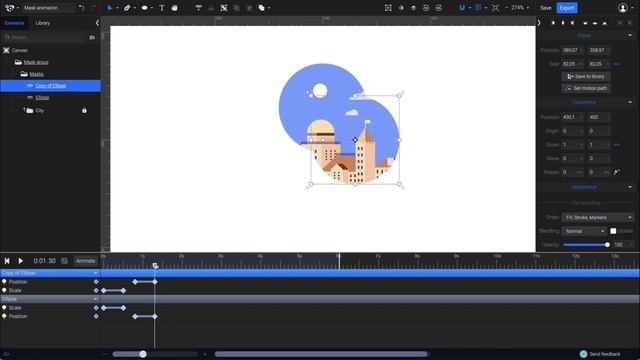The width and height of the screenshot is (640, 360).
Task: Switch to the Elements tab
Action: pyautogui.click(x=15, y=23)
